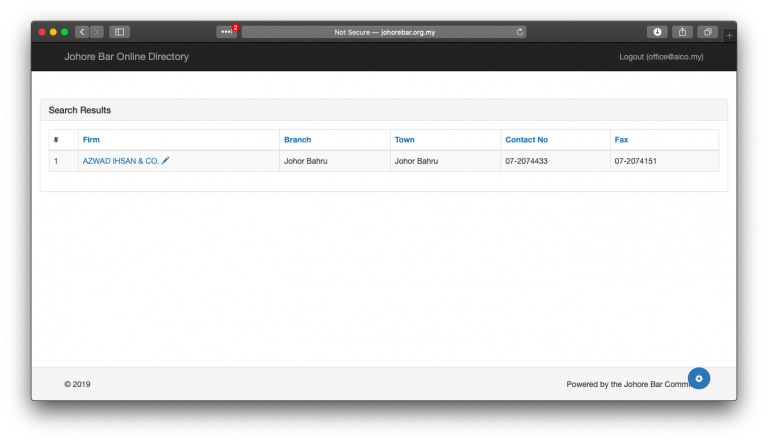Image resolution: width=768 pixels, height=442 pixels.
Task: Click Johore Bar Online Directory title
Action: (x=126, y=57)
